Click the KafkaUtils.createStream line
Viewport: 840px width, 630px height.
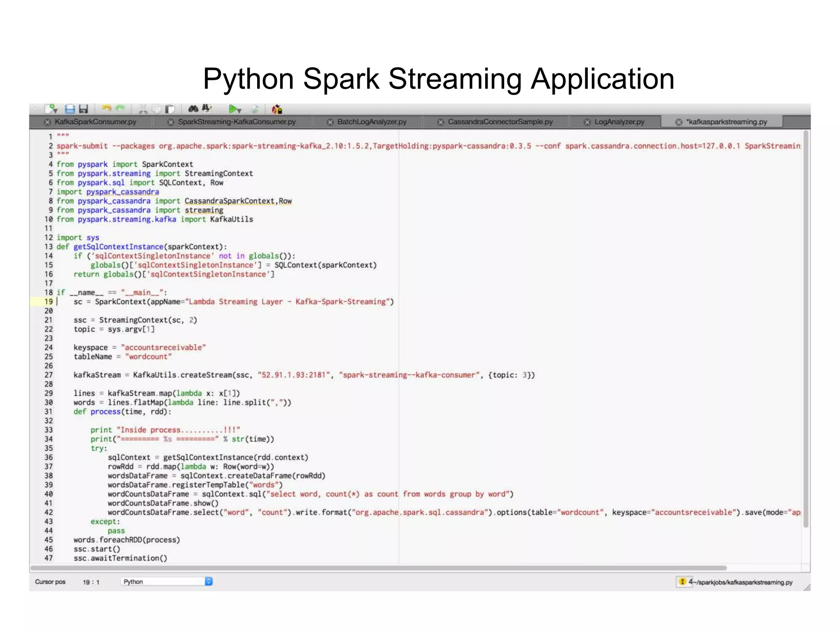coord(304,375)
